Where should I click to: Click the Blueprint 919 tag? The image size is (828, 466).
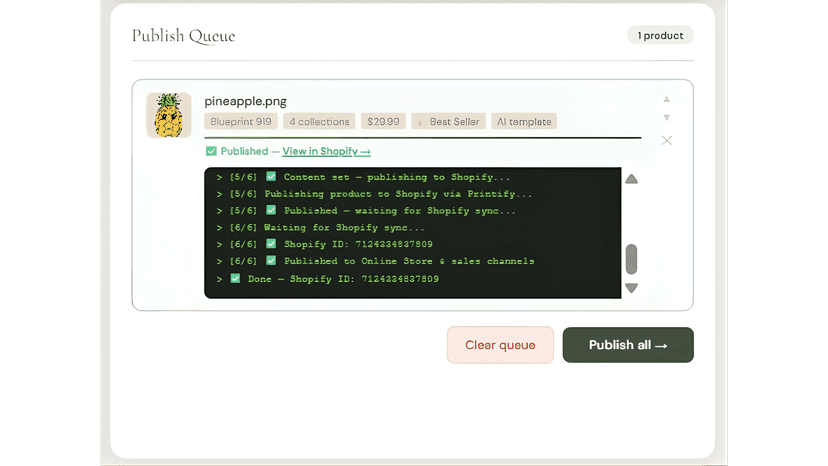point(241,122)
